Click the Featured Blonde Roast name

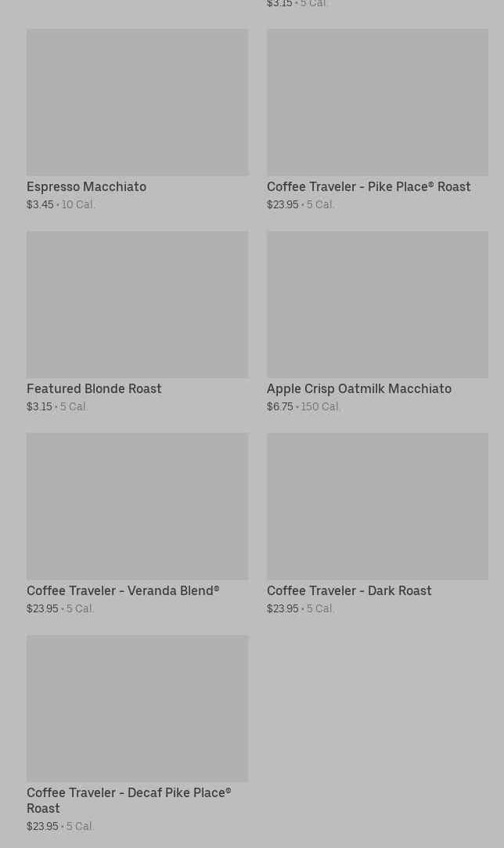point(94,389)
